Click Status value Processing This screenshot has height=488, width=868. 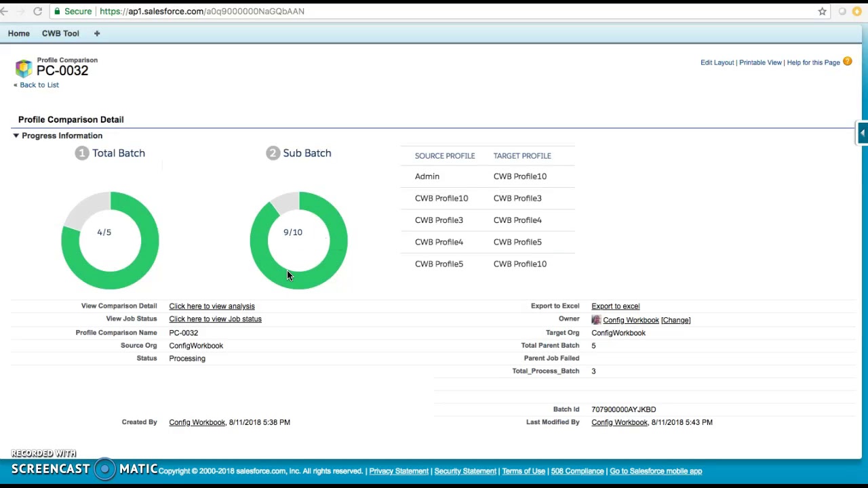pos(187,359)
